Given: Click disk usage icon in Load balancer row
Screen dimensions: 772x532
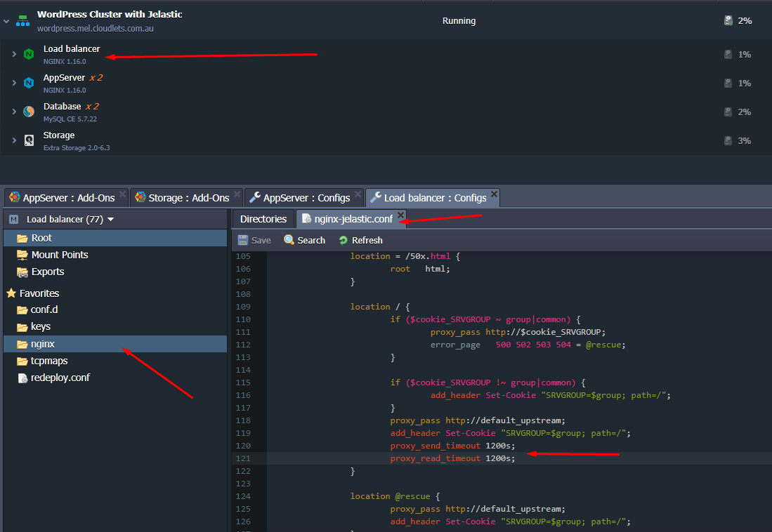Looking at the screenshot, I should pyautogui.click(x=728, y=54).
